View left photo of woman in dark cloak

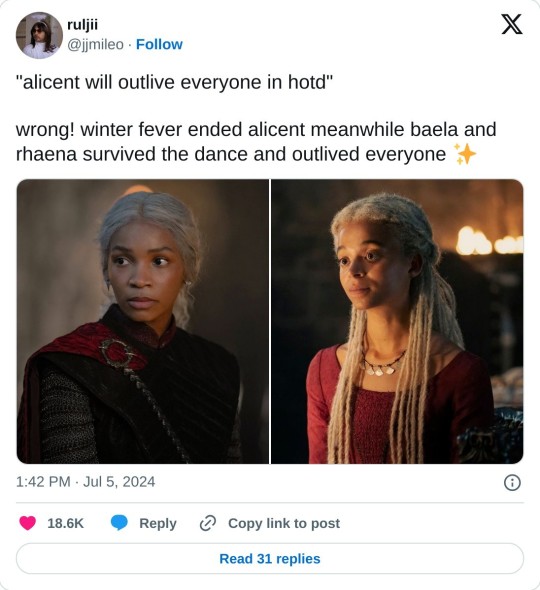[x=143, y=321]
